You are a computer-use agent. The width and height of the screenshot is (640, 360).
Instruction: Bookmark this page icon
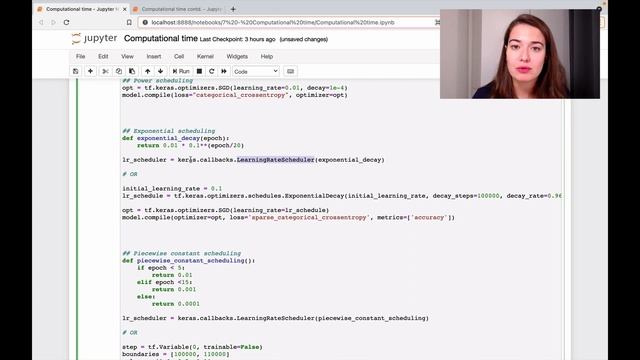129,22
